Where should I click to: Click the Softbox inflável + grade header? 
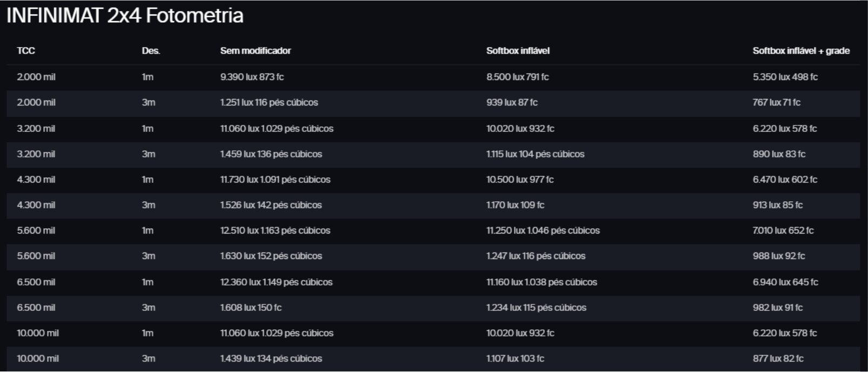point(800,51)
